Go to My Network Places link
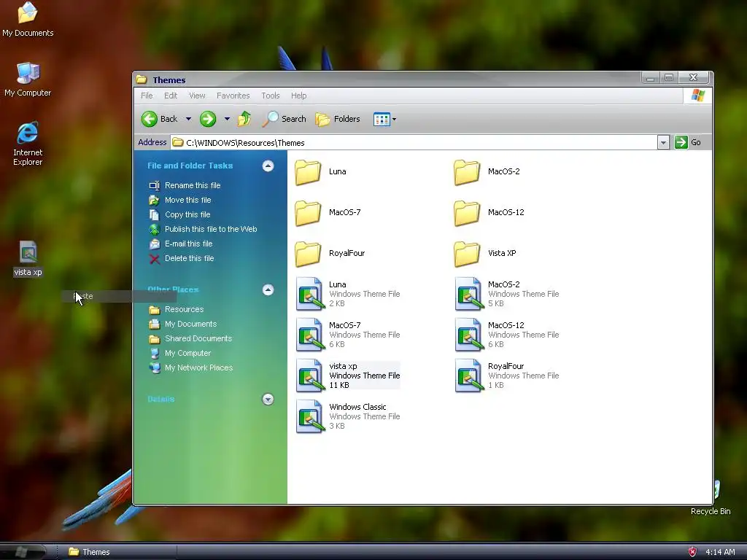Screen dimensions: 747x560 pos(198,368)
